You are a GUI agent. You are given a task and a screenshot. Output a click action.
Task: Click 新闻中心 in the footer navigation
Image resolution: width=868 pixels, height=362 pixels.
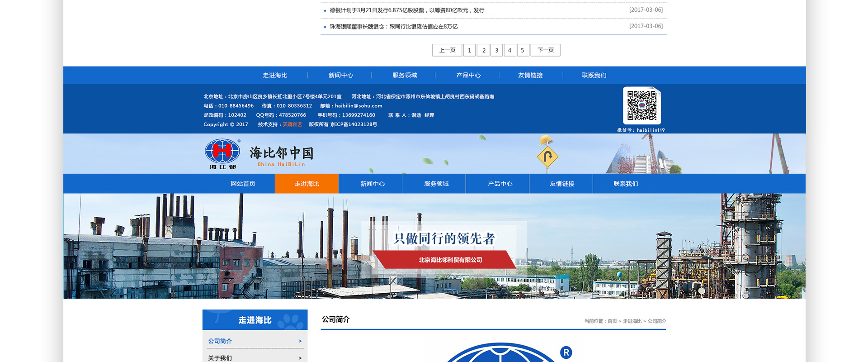pos(340,76)
